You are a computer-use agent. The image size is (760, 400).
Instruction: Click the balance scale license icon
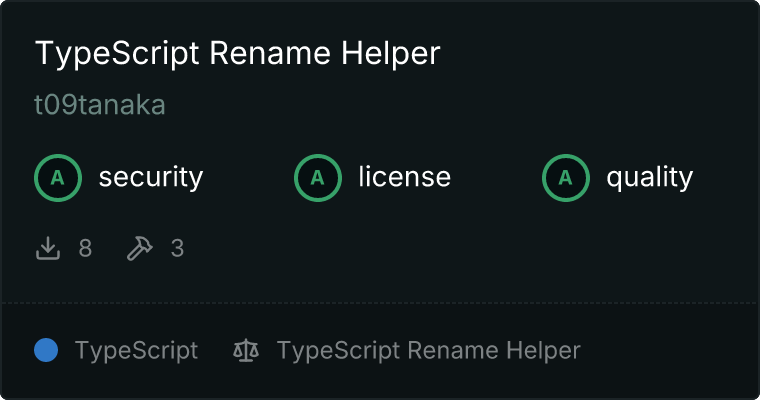coord(245,351)
